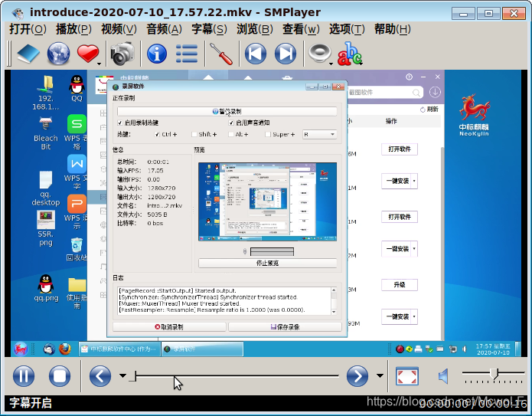Open URL with the globe icon
Image resolution: width=532 pixels, height=416 pixels.
click(58, 54)
